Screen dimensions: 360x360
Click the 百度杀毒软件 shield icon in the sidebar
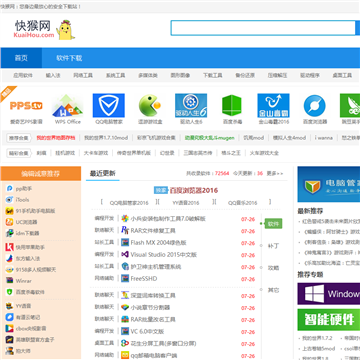(x=10, y=292)
